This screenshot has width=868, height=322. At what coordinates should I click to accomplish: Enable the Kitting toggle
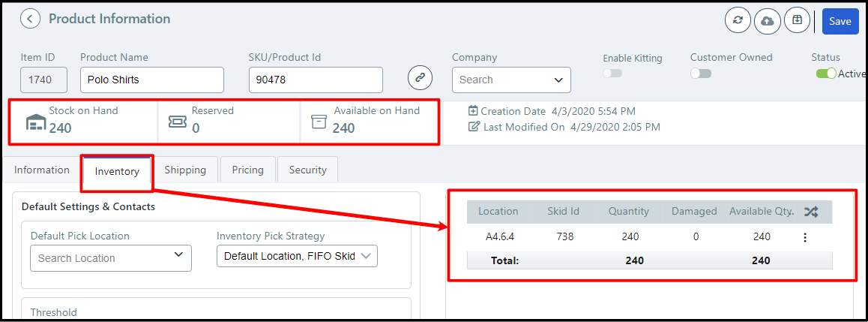coord(612,74)
